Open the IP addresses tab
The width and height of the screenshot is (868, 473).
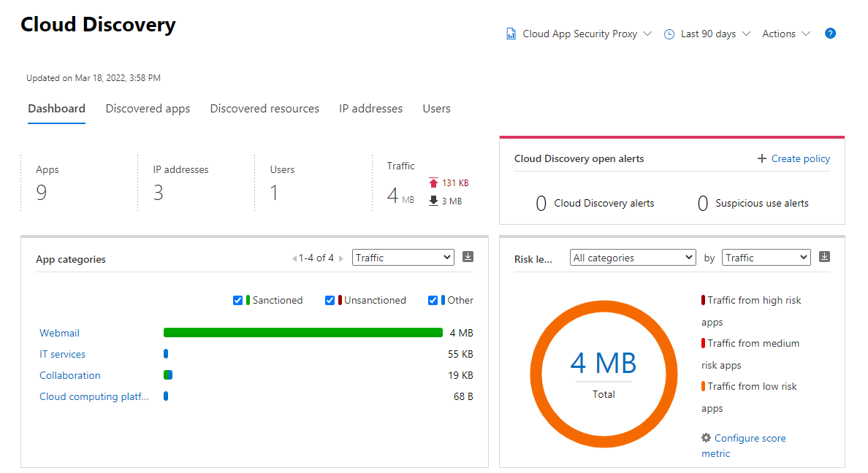click(370, 109)
